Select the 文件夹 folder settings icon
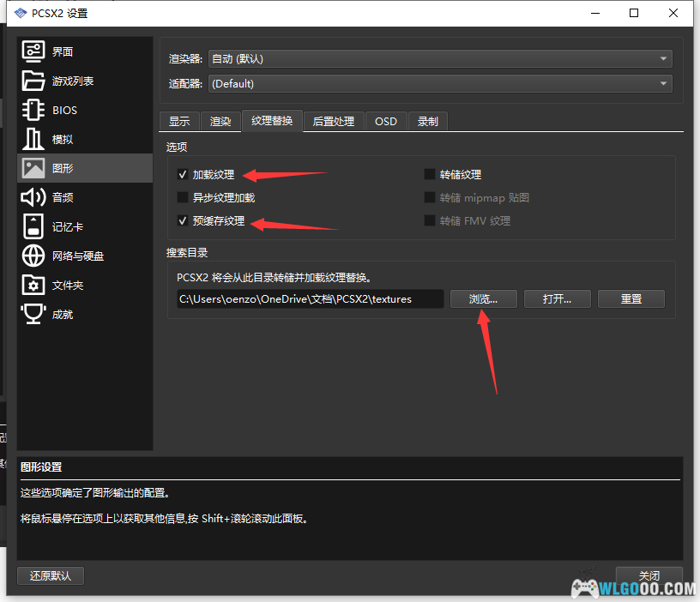The height and width of the screenshot is (602, 700). click(x=33, y=285)
